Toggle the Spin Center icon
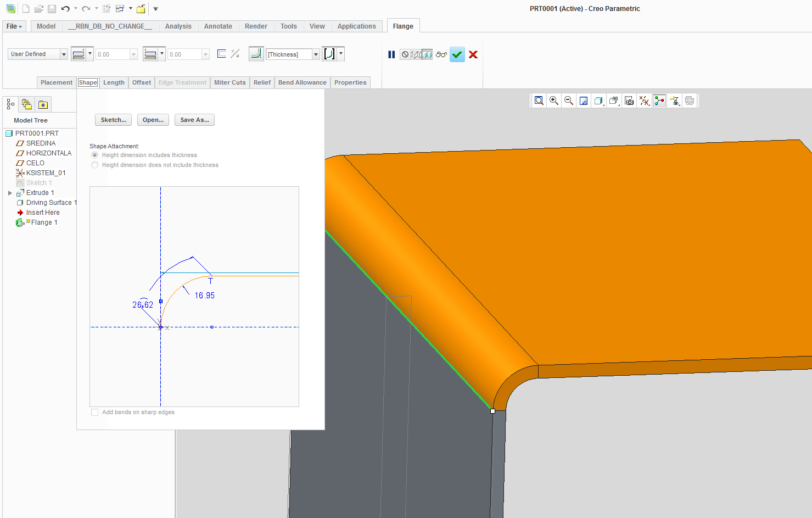The height and width of the screenshot is (518, 812). point(659,101)
